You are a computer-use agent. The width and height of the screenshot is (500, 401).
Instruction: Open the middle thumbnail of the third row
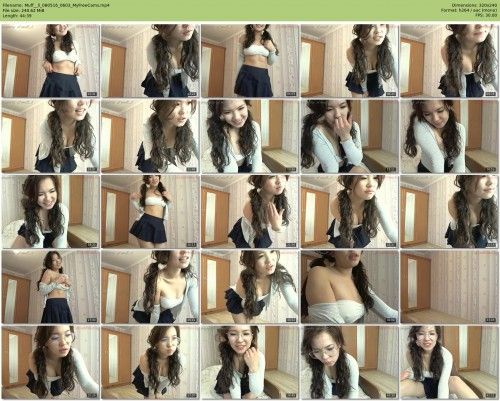coord(250,212)
